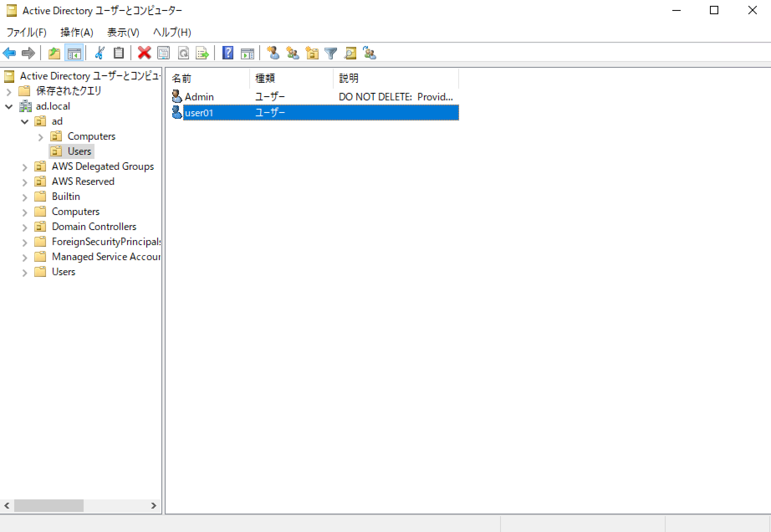Image resolution: width=771 pixels, height=532 pixels.
Task: Expand Managed Service Accounts node
Action: (25, 258)
